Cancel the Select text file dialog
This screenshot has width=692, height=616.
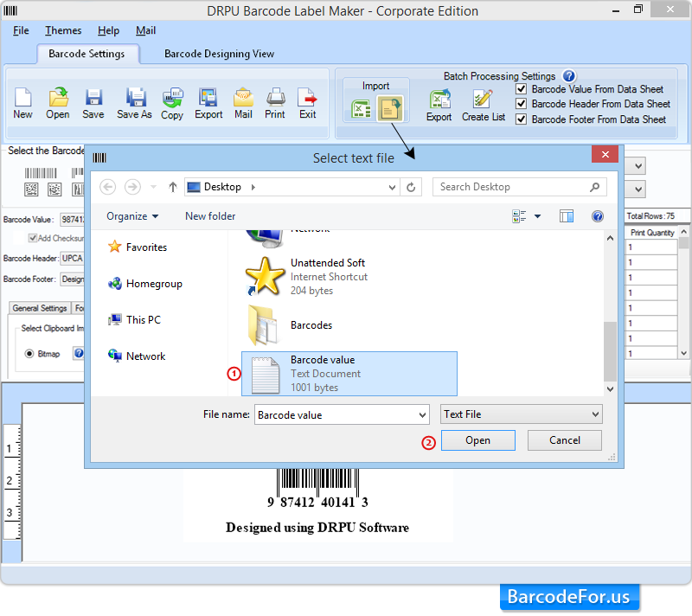(564, 440)
